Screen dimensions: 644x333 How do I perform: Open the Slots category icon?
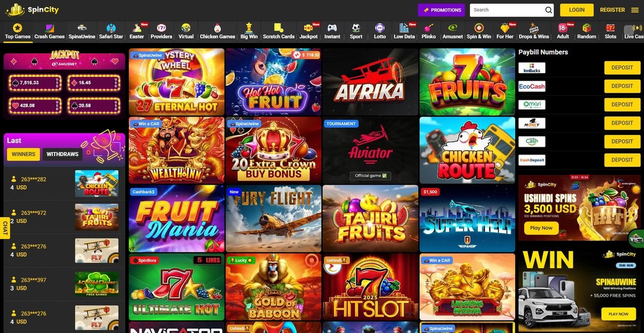click(x=610, y=28)
